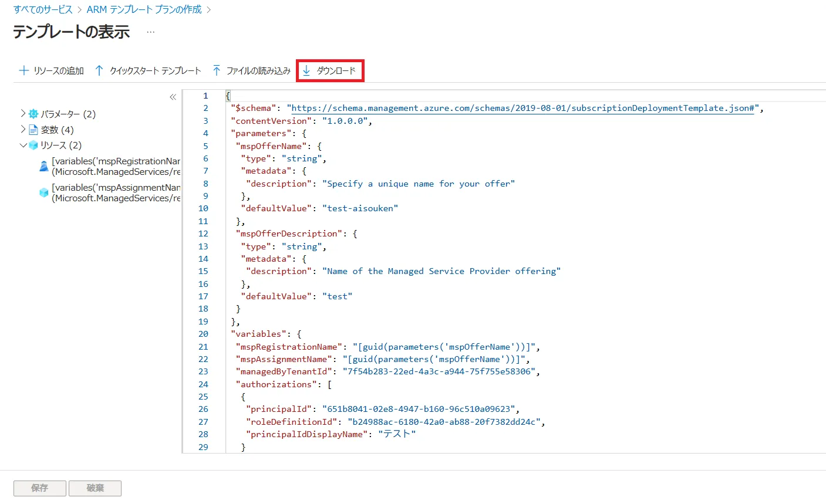
Task: Click the "テスト" display name value
Action: tap(397, 434)
